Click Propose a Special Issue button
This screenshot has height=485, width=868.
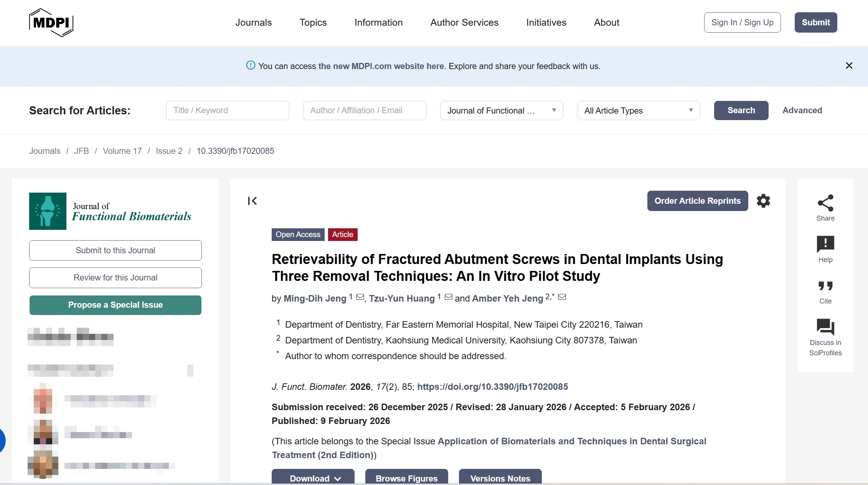click(x=115, y=305)
